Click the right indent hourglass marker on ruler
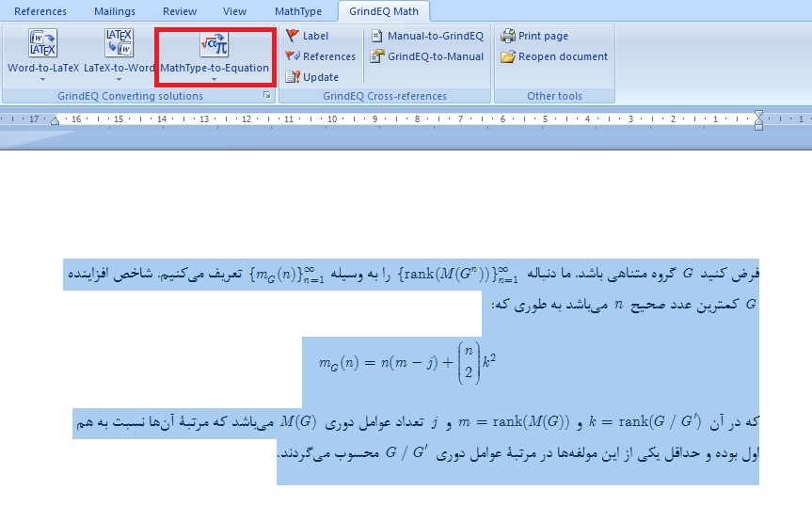Viewport: 812px width, 521px height. 758,120
